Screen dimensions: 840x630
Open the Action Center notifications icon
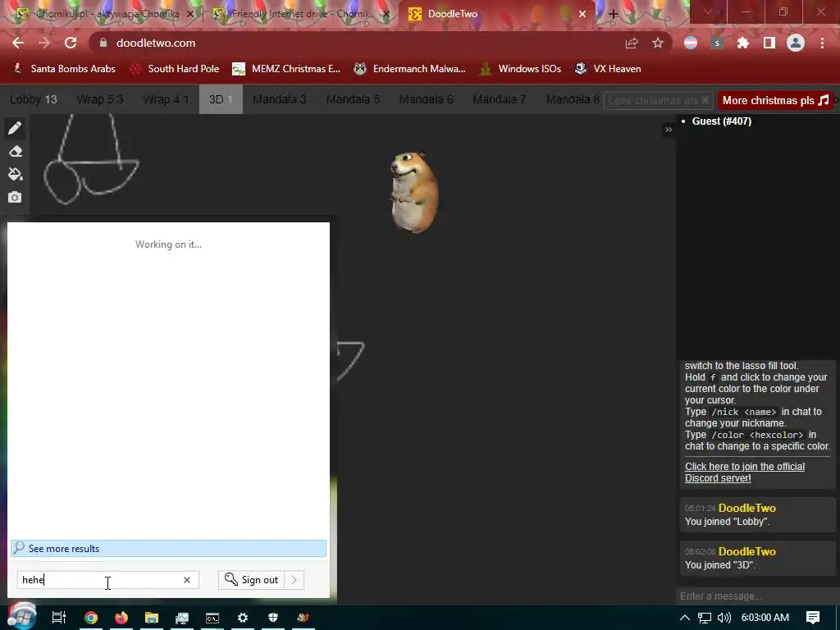(813, 618)
